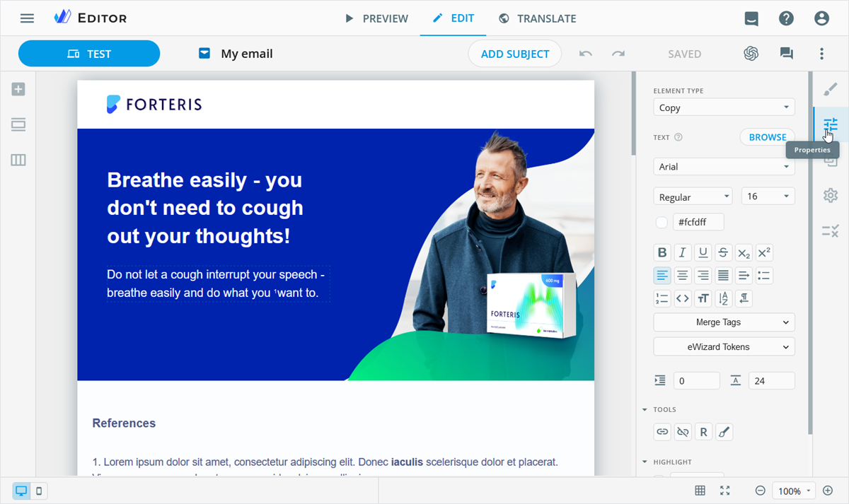Toggle bold text formatting
Screen dimensions: 849x504
tap(662, 252)
